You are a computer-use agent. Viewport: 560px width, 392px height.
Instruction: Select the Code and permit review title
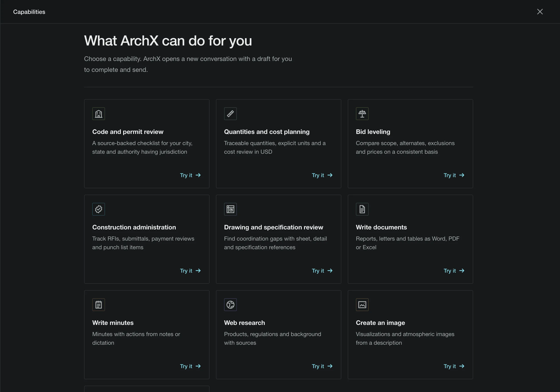[128, 132]
